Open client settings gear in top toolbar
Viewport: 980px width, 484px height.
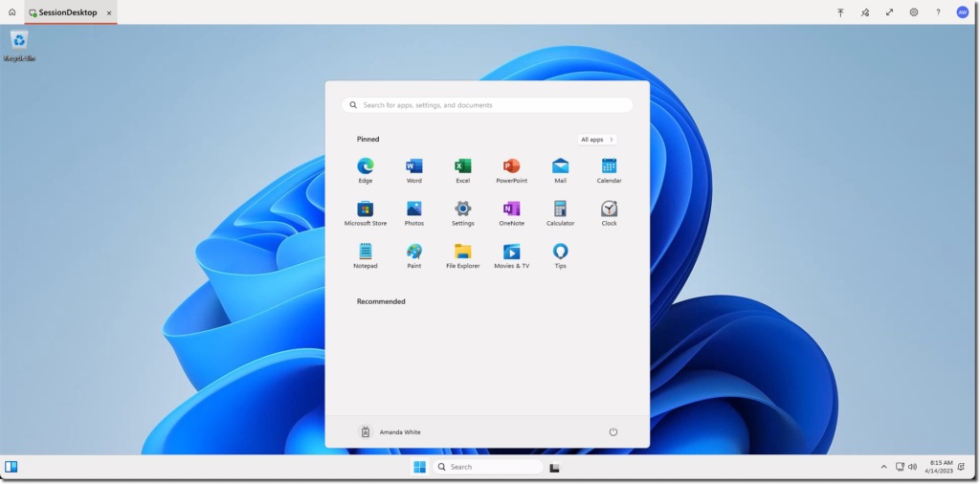(914, 12)
